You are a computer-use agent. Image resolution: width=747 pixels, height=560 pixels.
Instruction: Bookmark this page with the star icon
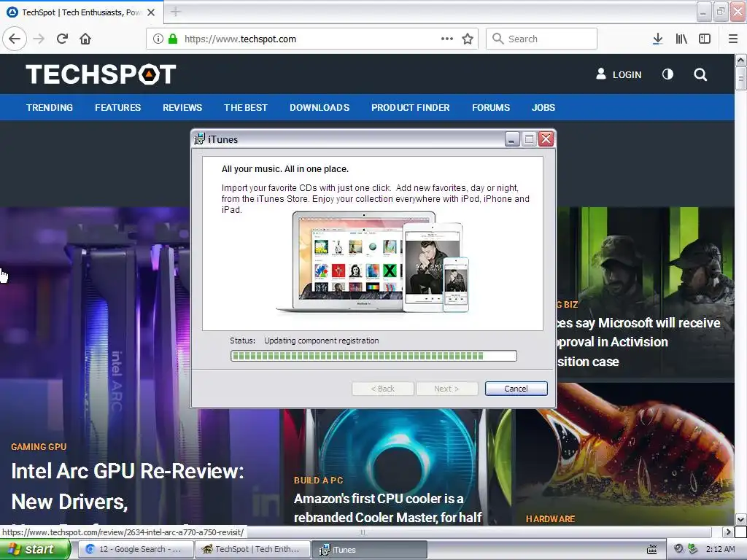click(x=468, y=39)
